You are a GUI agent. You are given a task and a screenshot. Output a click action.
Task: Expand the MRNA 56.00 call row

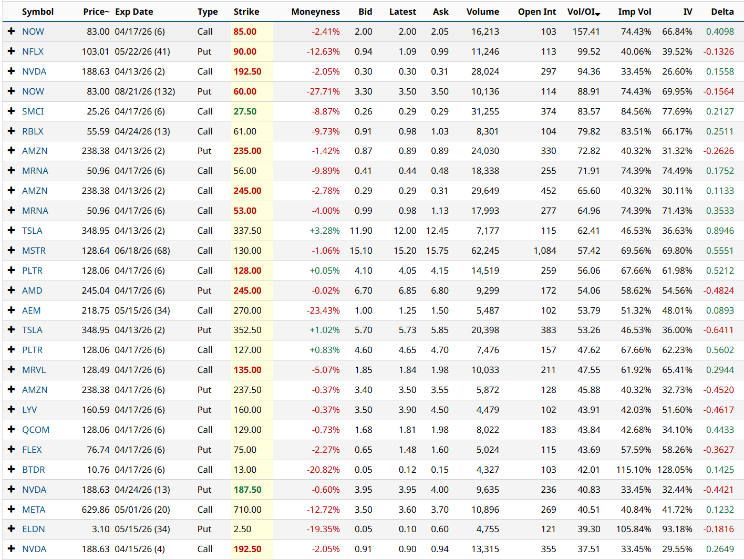coord(11,171)
